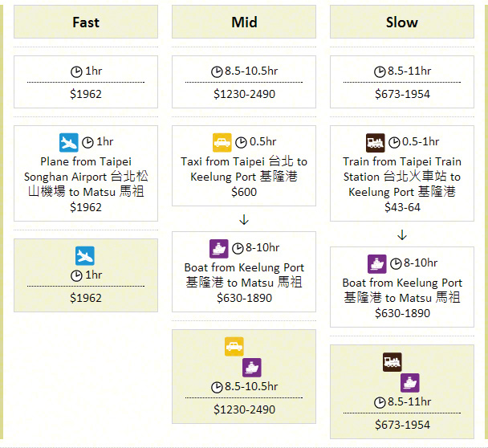
Task: Select the Fast column header
Action: [x=86, y=22]
